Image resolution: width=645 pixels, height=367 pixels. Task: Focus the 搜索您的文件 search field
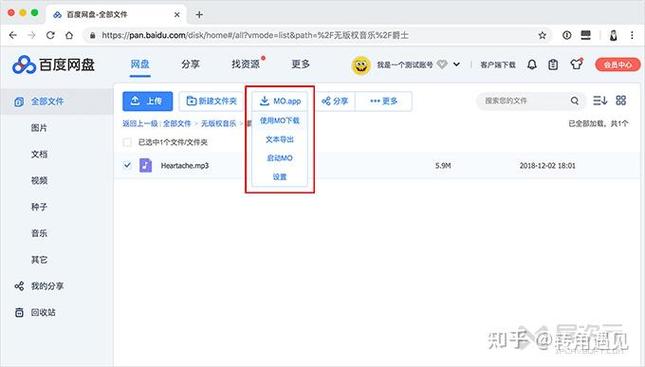(524, 101)
